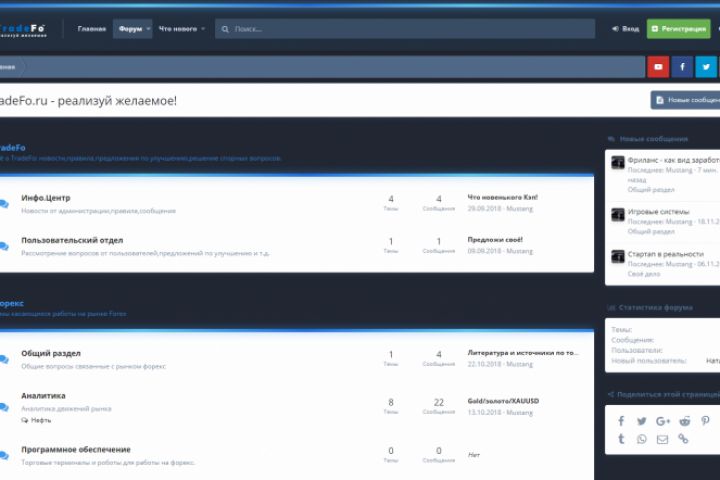
Task: Open the TradeFo site logo
Action: 23,30
